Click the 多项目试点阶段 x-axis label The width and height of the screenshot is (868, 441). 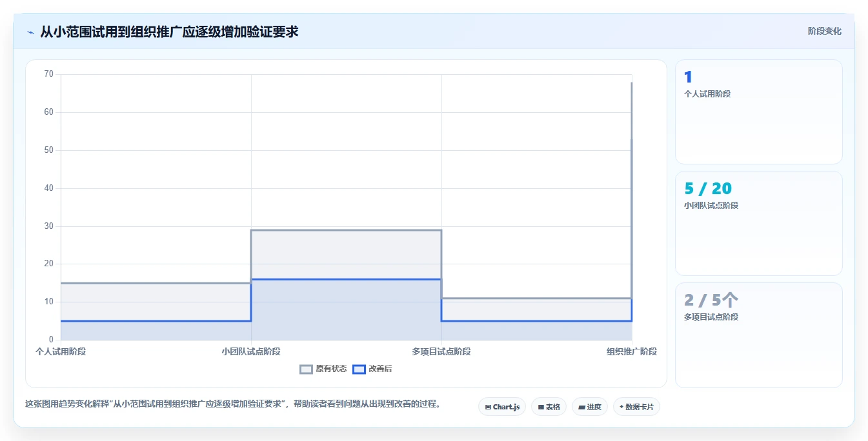tap(441, 351)
